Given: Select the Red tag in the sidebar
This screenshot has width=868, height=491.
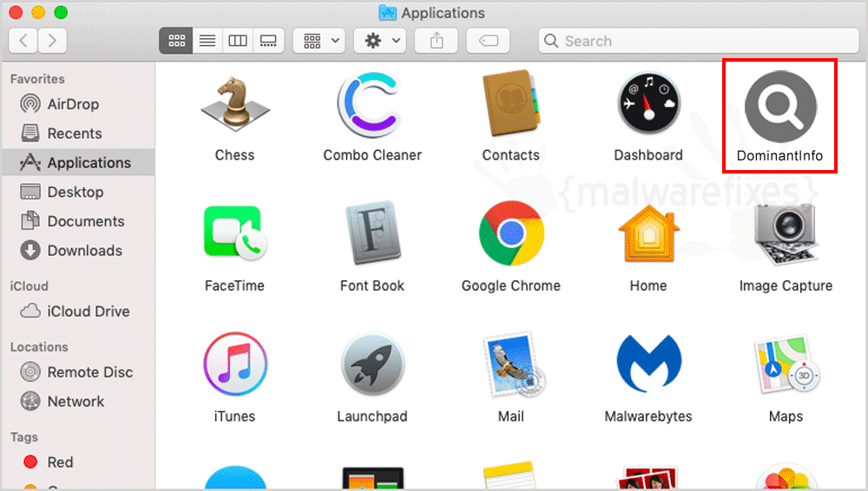Looking at the screenshot, I should pos(78,462).
